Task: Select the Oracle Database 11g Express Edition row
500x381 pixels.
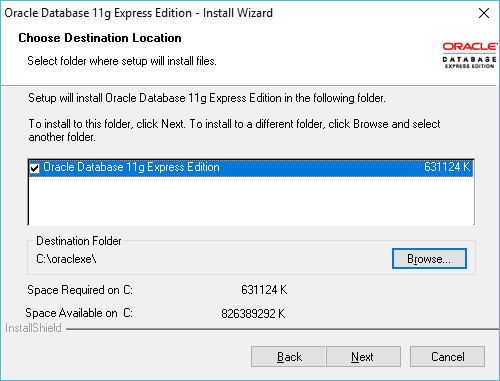Action: point(251,167)
